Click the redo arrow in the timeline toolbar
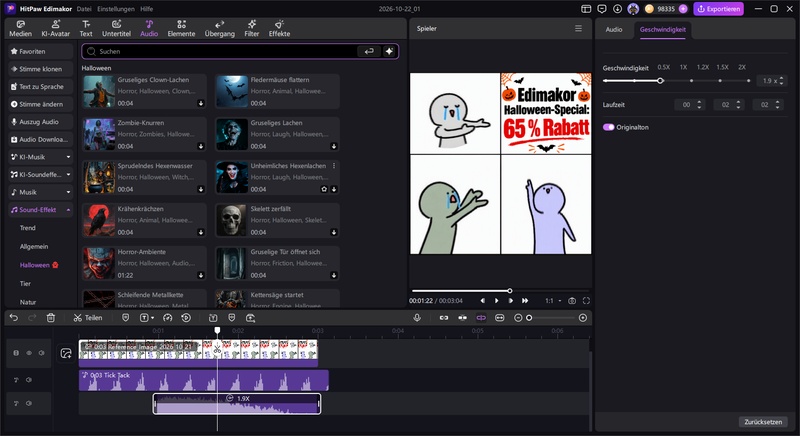800x436 pixels. (x=32, y=318)
